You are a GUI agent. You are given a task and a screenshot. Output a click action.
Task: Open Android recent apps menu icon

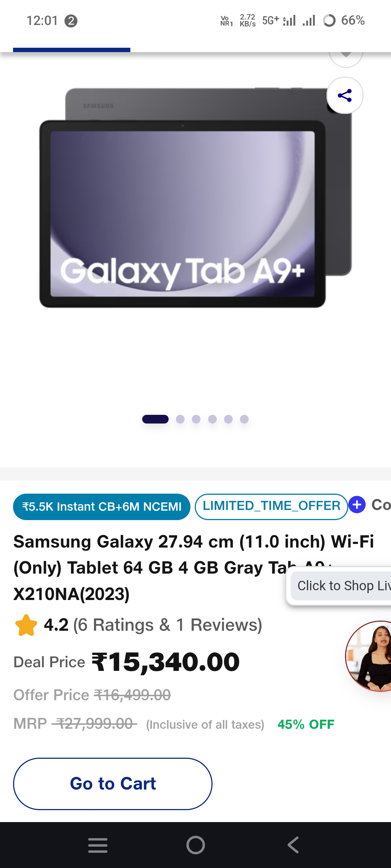coord(98,845)
